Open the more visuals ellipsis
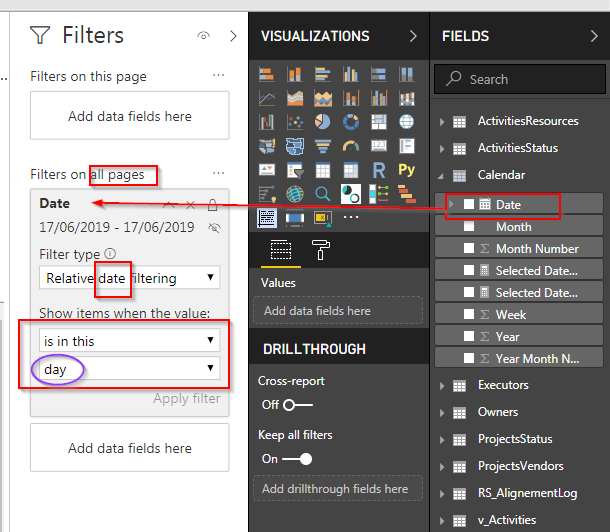610x532 pixels. pos(351,217)
